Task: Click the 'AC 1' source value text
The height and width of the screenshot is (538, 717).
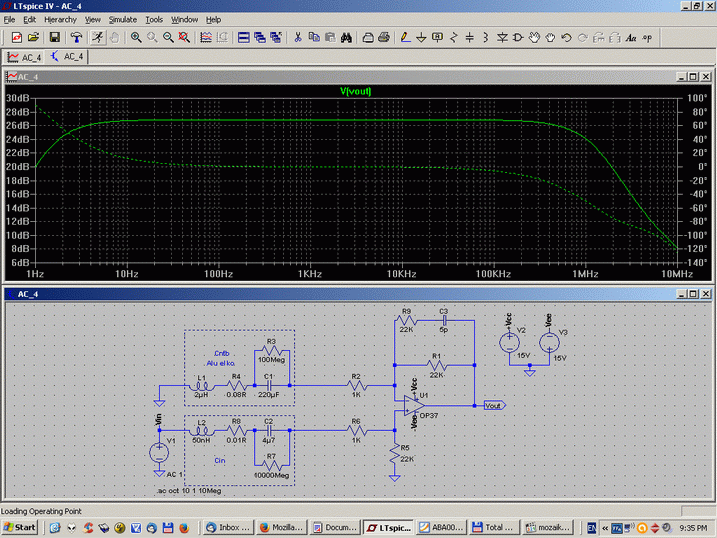Action: click(175, 474)
